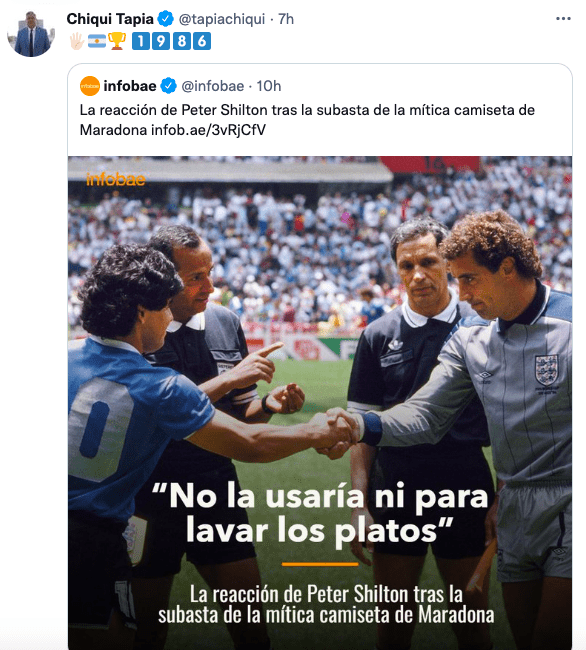Image resolution: width=586 pixels, height=650 pixels.
Task: Click Chiqui Tapia's profile avatar
Action: coord(31,33)
